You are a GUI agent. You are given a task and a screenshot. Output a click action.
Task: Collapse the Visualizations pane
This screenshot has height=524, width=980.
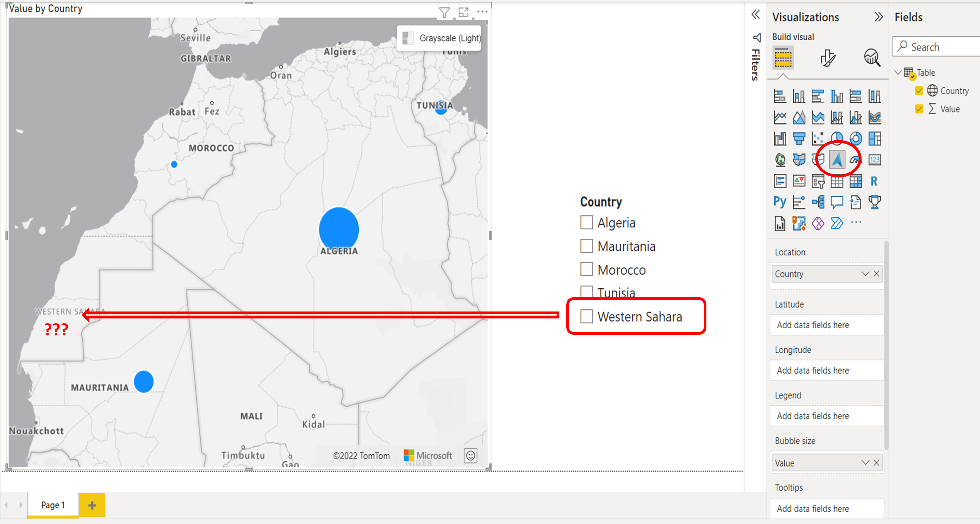(x=878, y=17)
